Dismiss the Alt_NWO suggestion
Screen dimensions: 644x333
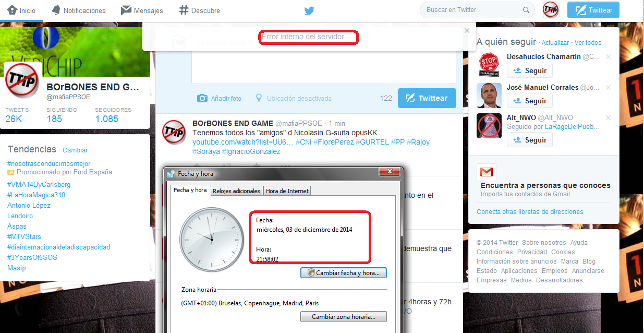click(x=608, y=118)
